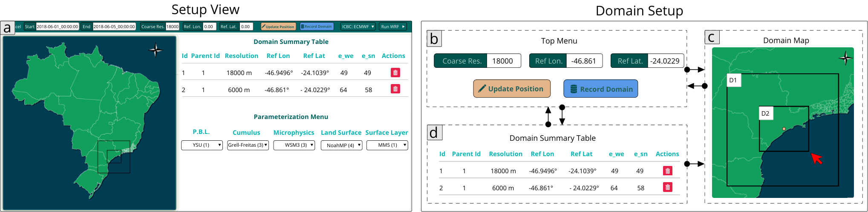
Task: Delete domain 2 row in Domain Setup table
Action: [x=668, y=187]
